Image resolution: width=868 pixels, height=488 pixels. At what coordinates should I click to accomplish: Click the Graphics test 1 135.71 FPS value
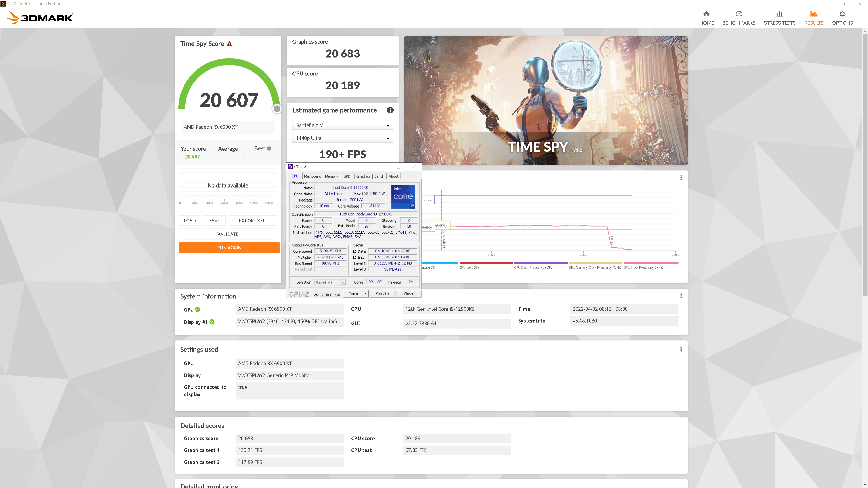tap(289, 450)
